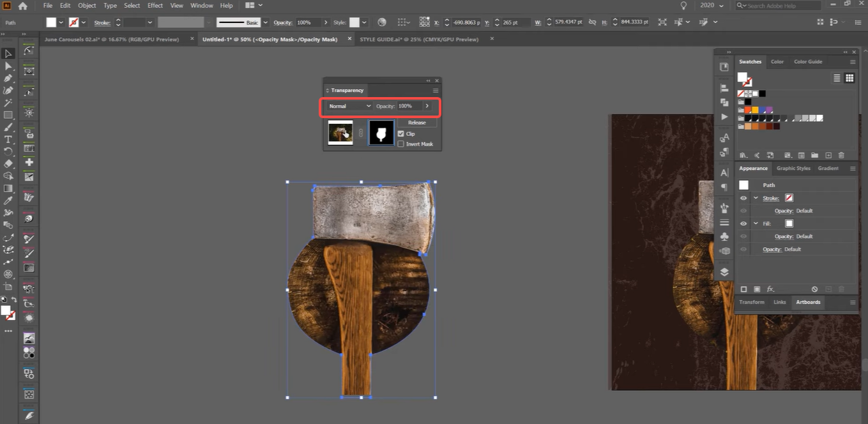Select the Eyedropper tool

(x=8, y=201)
